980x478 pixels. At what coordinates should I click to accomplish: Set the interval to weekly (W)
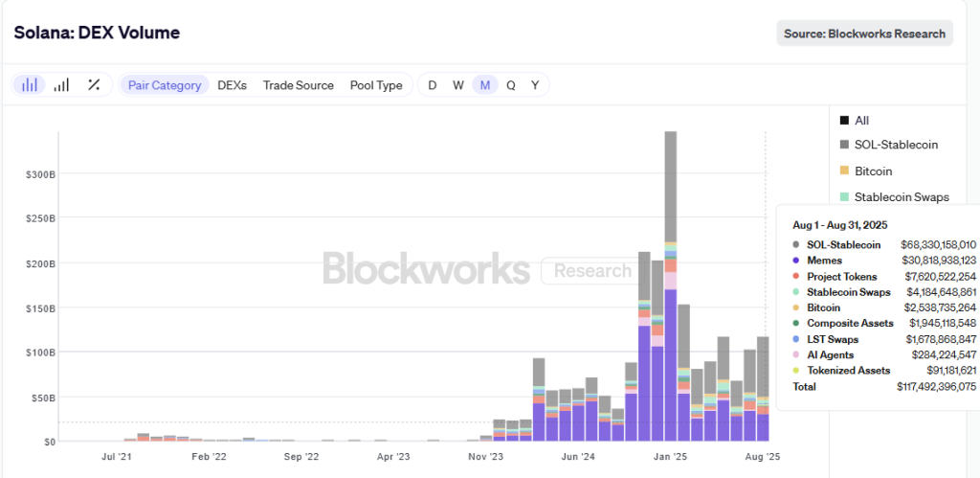click(458, 85)
